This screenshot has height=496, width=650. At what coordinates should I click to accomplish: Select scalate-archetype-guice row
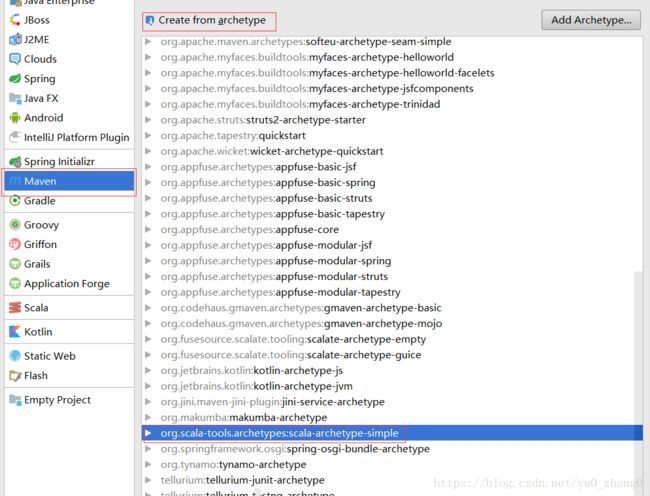coord(392,355)
